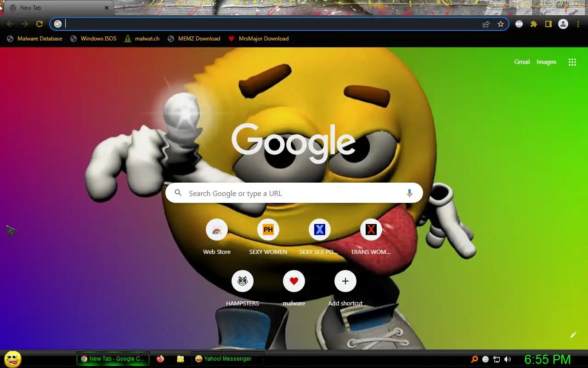Viewport: 588px width, 368px height.
Task: Click the orange search tray icon
Action: pyautogui.click(x=475, y=359)
